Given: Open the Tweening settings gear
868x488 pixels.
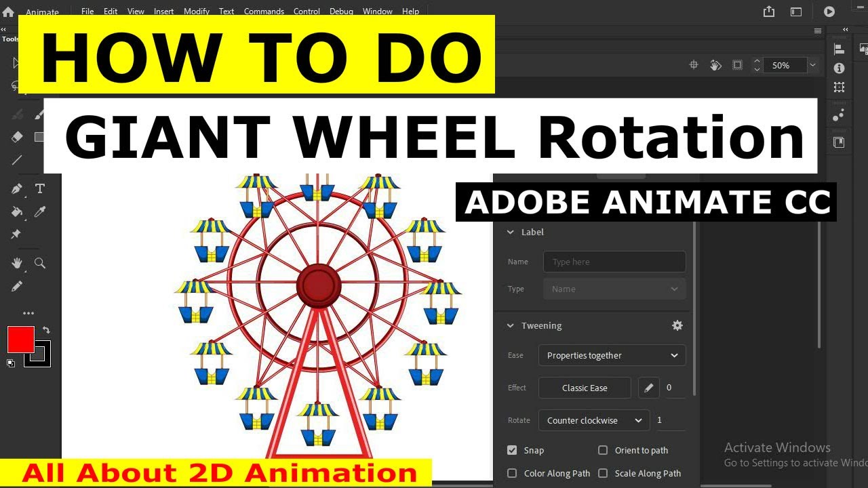Looking at the screenshot, I should (x=677, y=325).
